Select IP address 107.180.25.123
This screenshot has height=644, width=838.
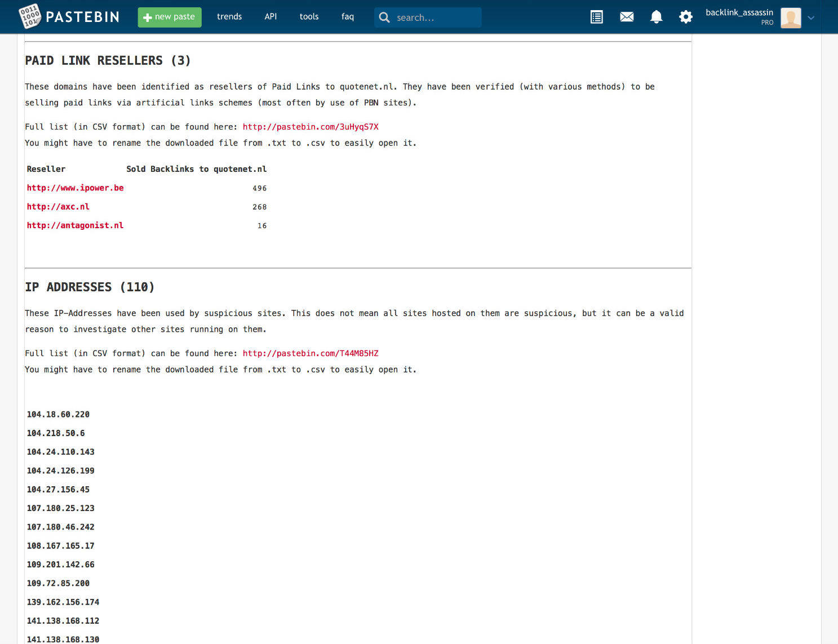coord(60,508)
